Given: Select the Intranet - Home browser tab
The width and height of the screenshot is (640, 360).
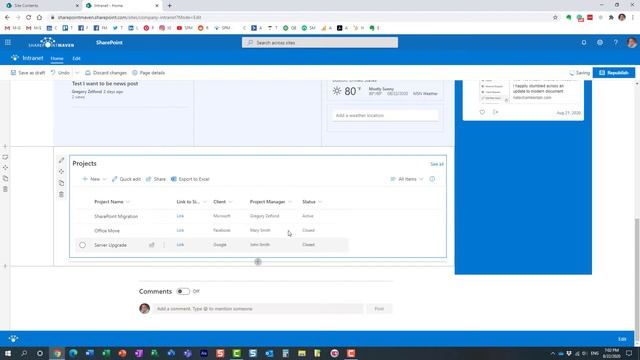Looking at the screenshot, I should click(x=122, y=6).
